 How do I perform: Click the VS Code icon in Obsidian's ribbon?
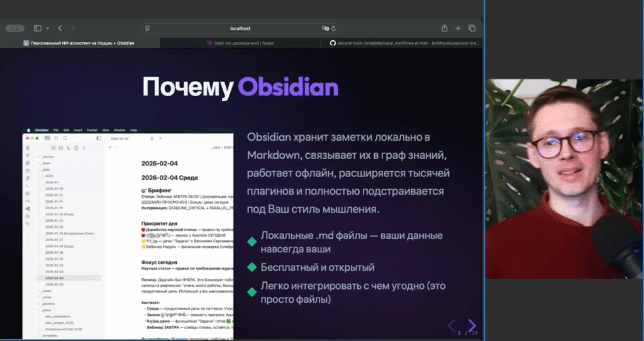pos(28,208)
